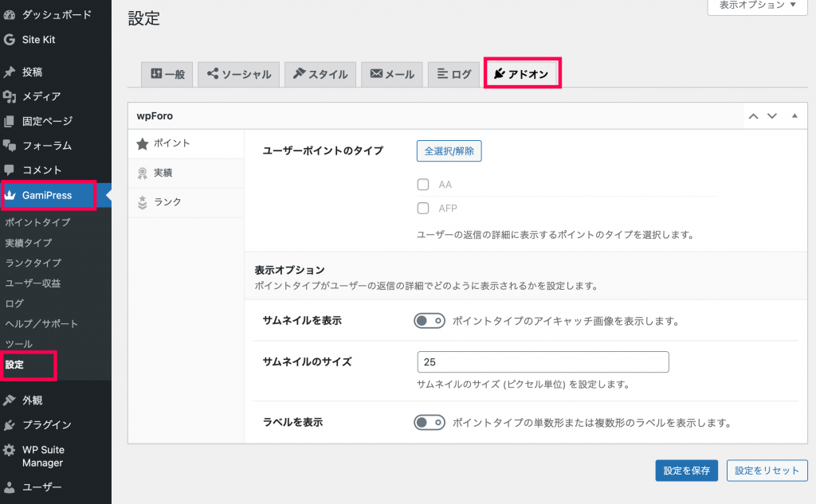Click the フォーラム forum icon
This screenshot has height=504, width=816.
click(10, 146)
